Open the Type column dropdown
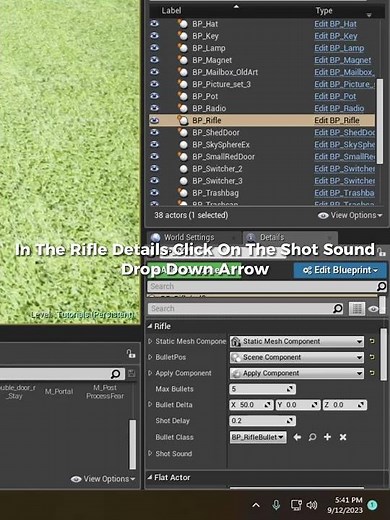Screen dimensions: 390x520 coord(369,15)
